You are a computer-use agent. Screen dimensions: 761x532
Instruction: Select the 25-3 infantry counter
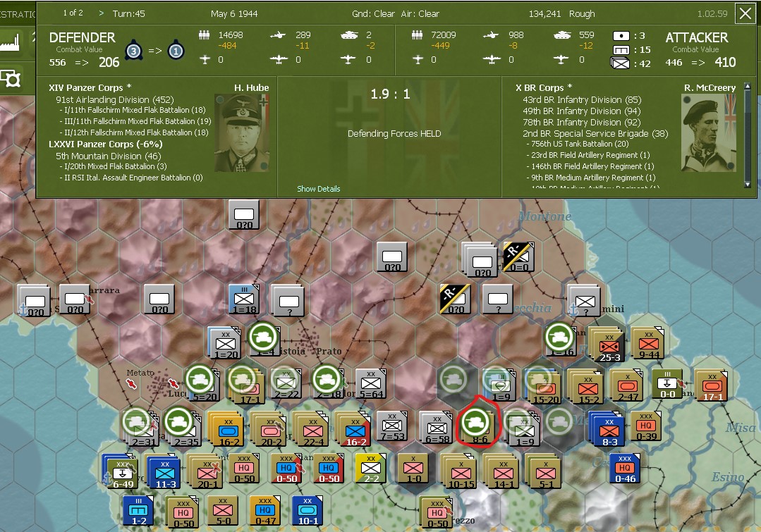609,346
